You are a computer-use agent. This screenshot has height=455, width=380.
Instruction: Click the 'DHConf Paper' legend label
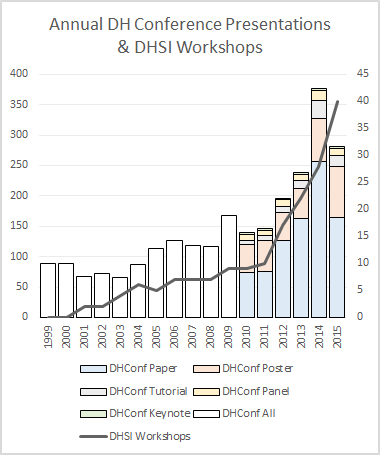click(143, 368)
